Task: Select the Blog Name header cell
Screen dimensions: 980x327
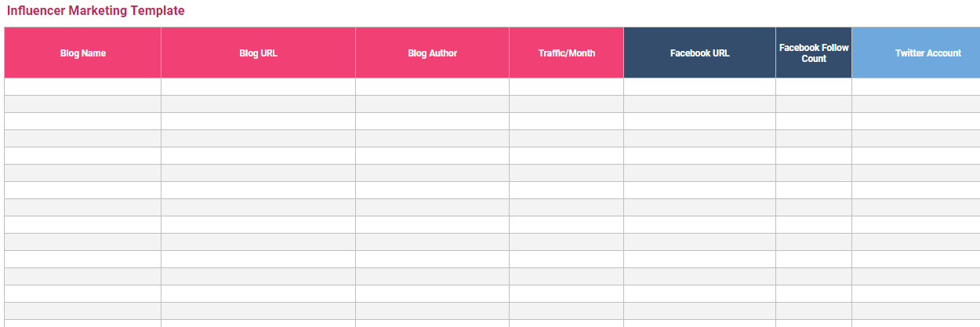Action: 83,53
